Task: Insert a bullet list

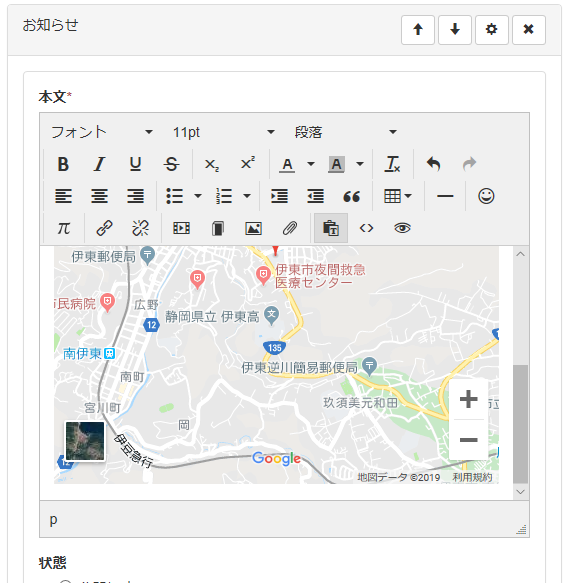Action: click(174, 196)
